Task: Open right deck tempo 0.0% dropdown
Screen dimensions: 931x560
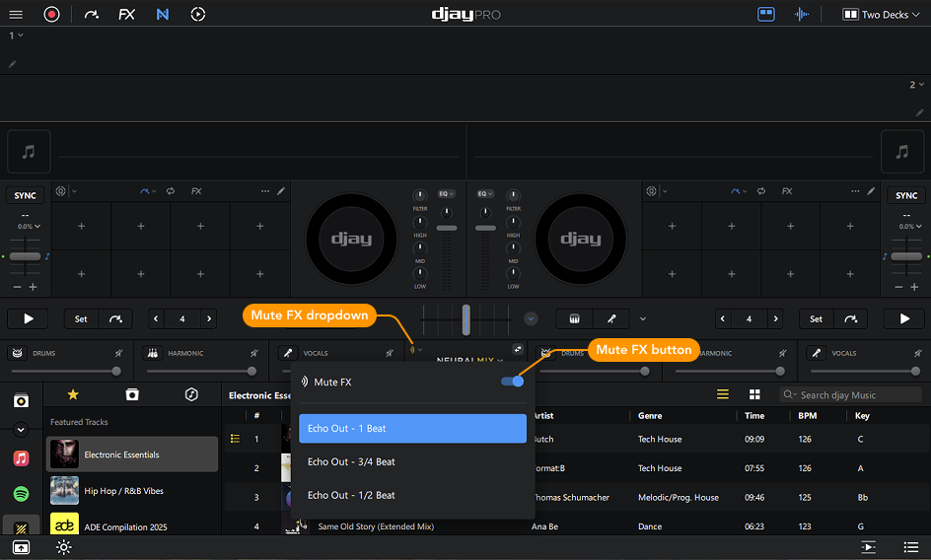Action: 910,226
